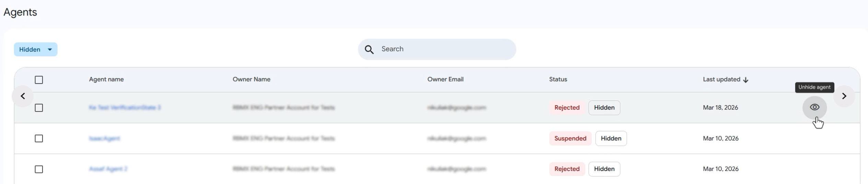Check the box for the Mar 18, 2026 row

(x=39, y=108)
